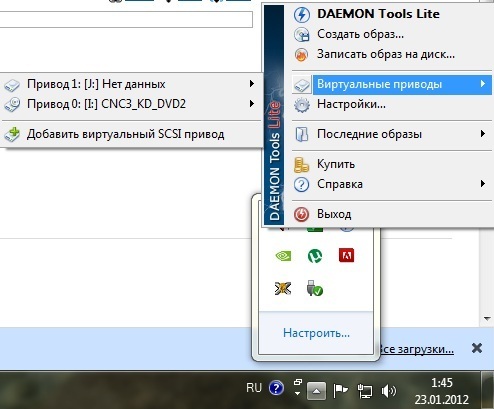Image resolution: width=494 pixels, height=409 pixels.
Task: Click the NVIDIA tray icon
Action: (x=283, y=256)
